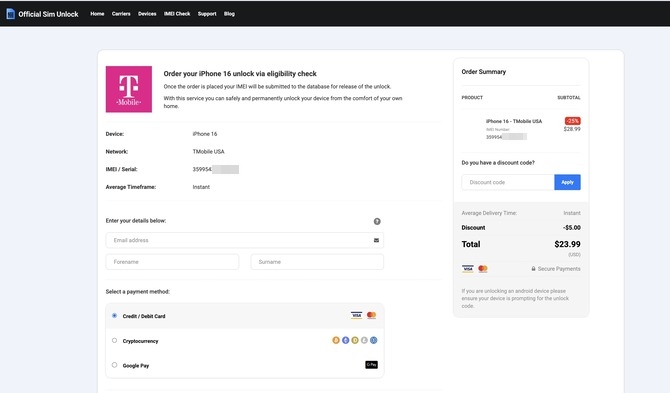
Task: Click the -$5.00 discount amount
Action: coord(571,227)
